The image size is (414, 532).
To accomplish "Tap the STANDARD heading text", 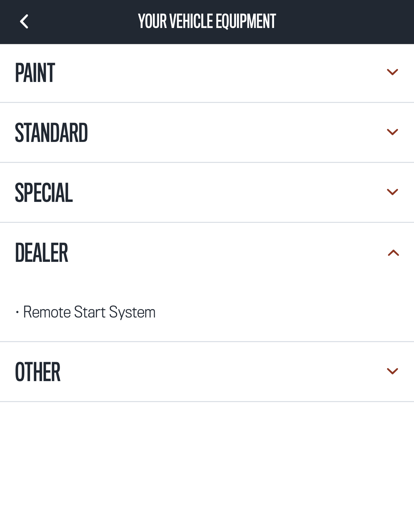I will tap(51, 133).
